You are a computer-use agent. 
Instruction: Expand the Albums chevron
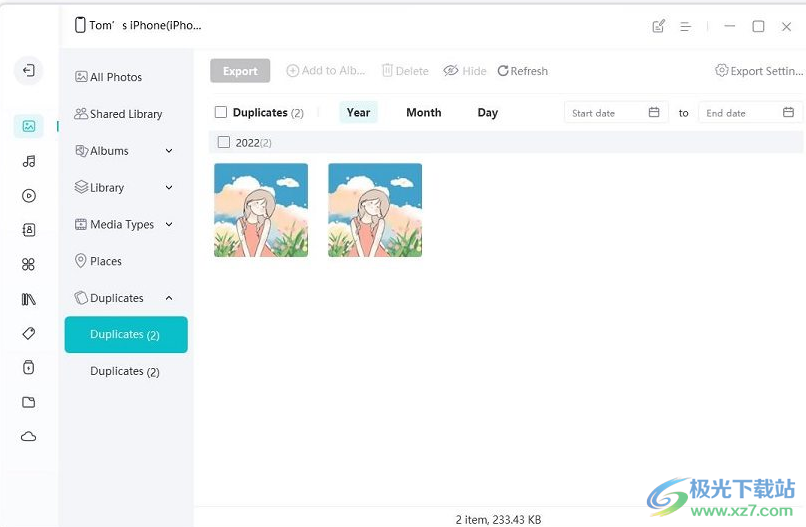click(x=169, y=151)
